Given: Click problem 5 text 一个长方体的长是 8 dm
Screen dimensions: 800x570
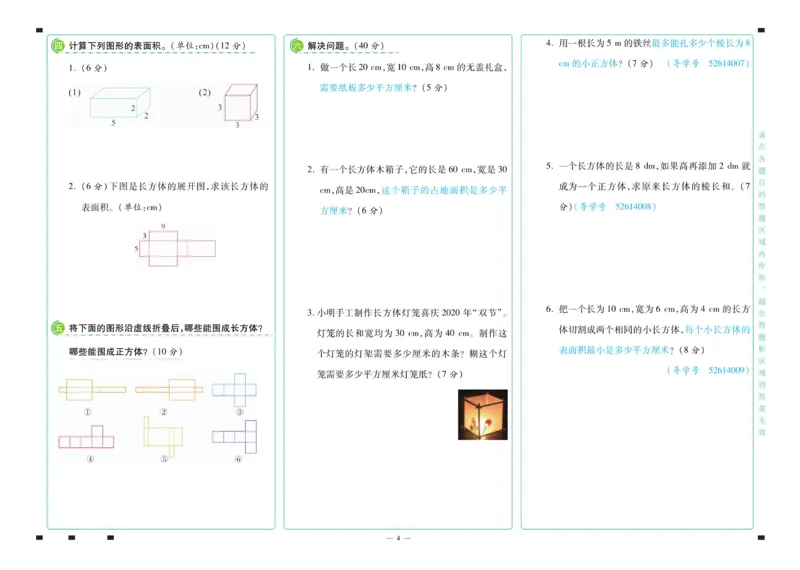Looking at the screenshot, I should (607, 166).
